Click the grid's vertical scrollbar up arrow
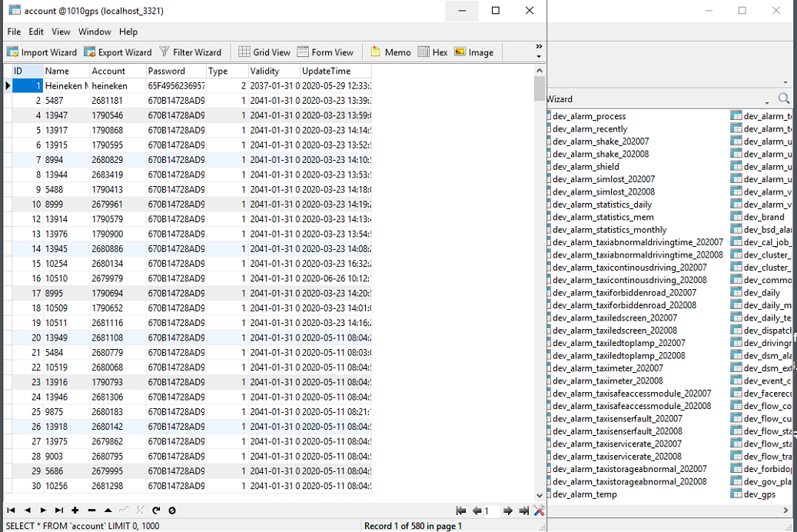797x532 pixels. point(540,70)
